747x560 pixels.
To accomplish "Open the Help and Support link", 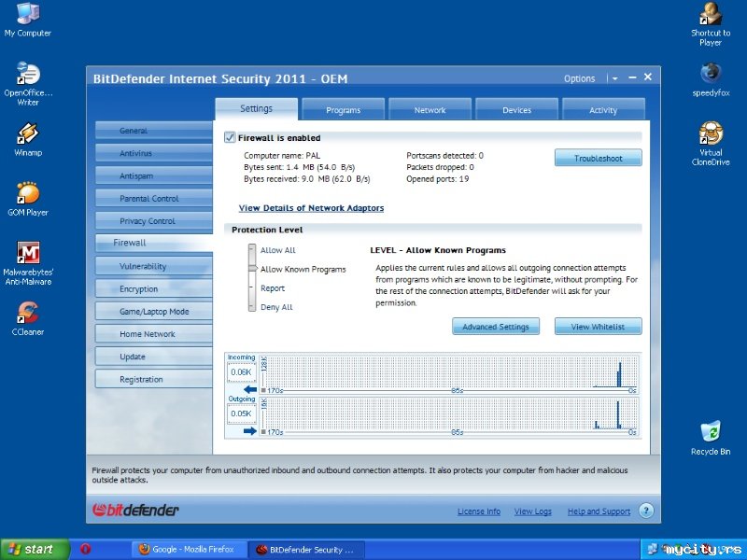I will tap(599, 511).
